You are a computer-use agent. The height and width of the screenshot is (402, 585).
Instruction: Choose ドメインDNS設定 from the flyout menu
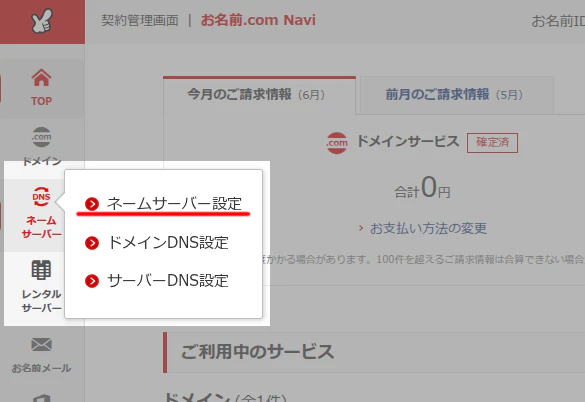tap(168, 243)
